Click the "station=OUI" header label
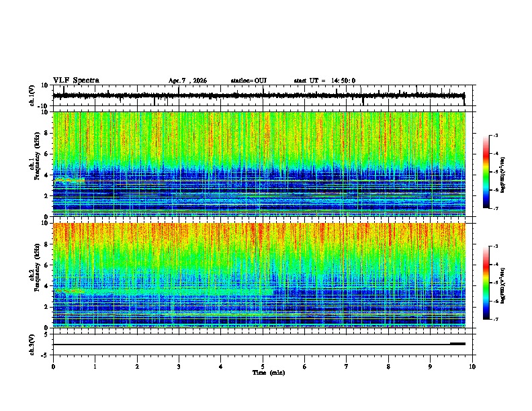The height and width of the screenshot is (411, 532). 249,81
